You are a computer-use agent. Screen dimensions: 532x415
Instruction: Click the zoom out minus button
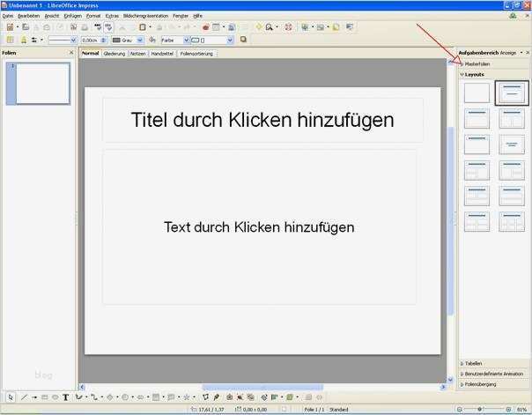[x=460, y=410]
